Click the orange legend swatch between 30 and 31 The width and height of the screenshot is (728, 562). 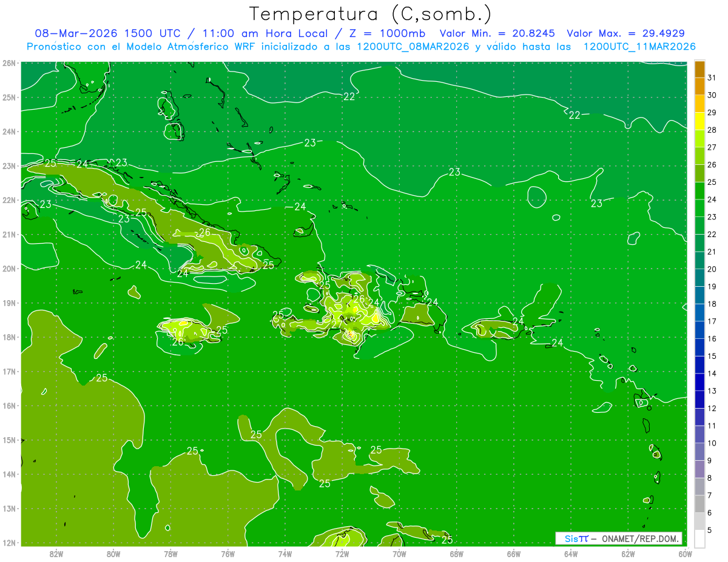(699, 86)
